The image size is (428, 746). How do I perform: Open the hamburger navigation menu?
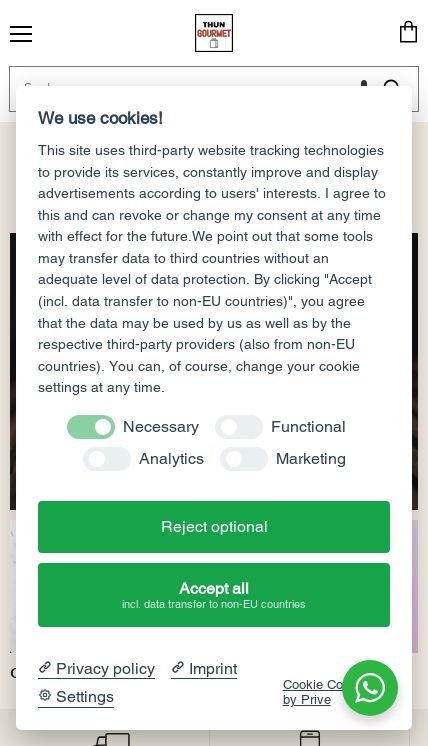pos(21,34)
